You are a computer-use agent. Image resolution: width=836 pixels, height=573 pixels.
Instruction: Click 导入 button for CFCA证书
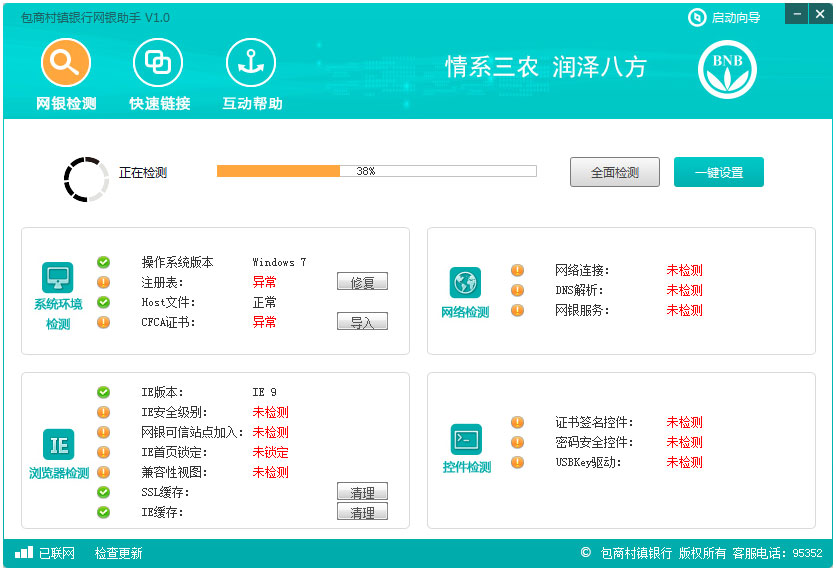tap(362, 322)
